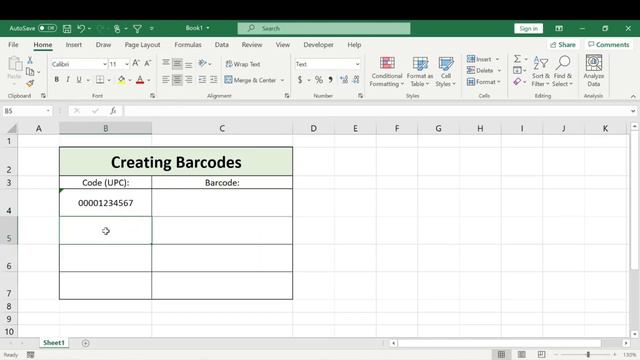Switch to the Insert tab
Screen dimensions: 640x360
pyautogui.click(x=73, y=44)
